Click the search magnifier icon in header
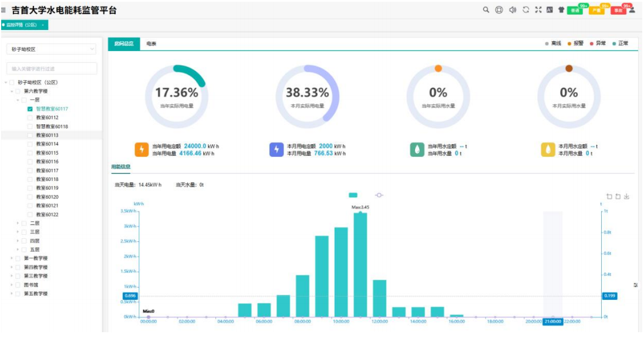This screenshot has width=644, height=341. tap(486, 9)
